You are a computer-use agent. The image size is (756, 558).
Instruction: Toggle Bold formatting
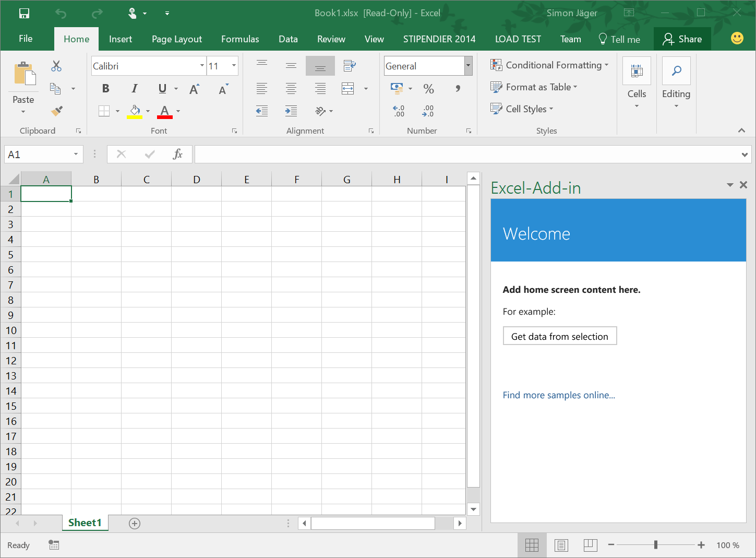(x=106, y=89)
